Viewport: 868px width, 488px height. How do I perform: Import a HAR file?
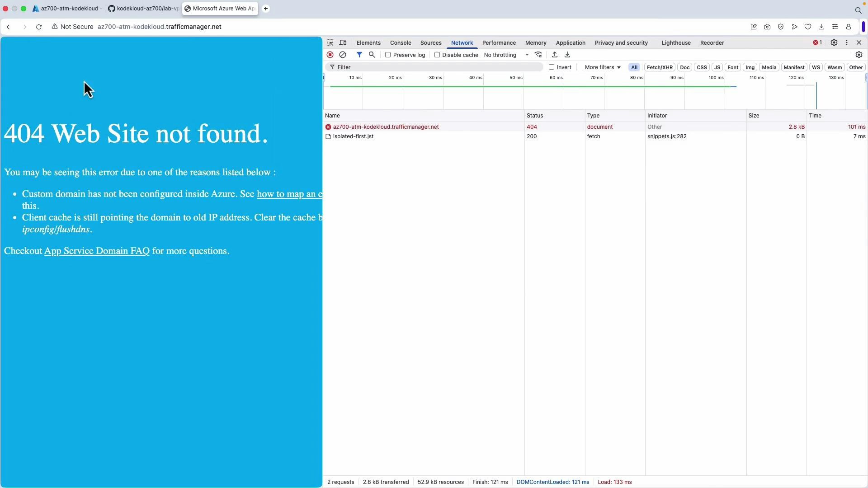554,55
